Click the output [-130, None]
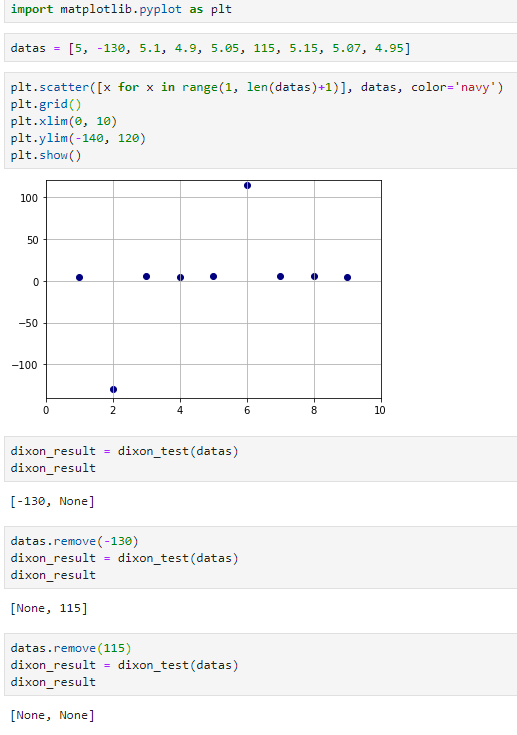 52,502
